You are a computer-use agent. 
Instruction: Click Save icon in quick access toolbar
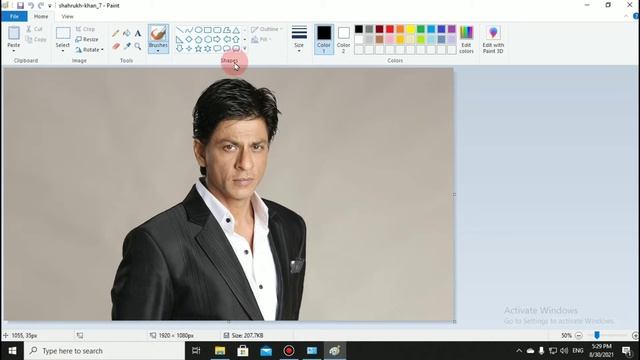tap(20, 5)
